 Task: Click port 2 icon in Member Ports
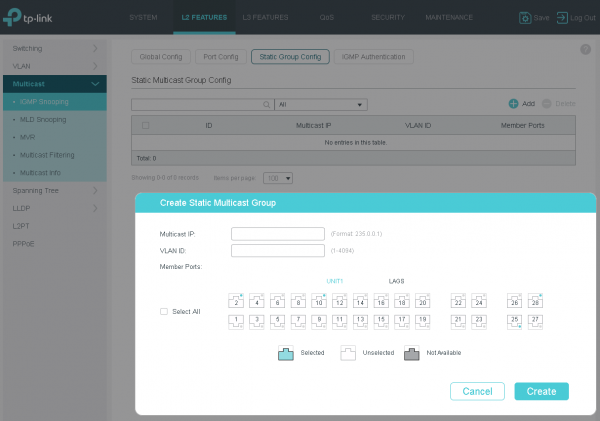(x=236, y=302)
